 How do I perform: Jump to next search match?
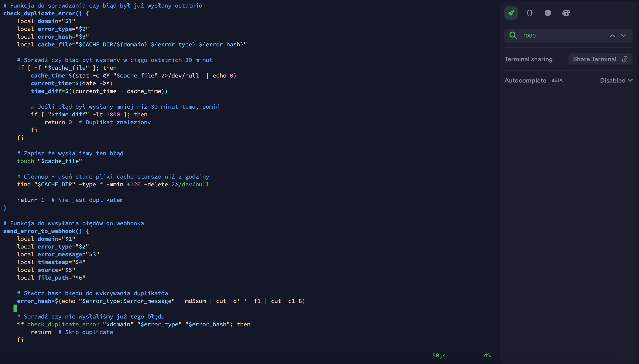pos(623,35)
